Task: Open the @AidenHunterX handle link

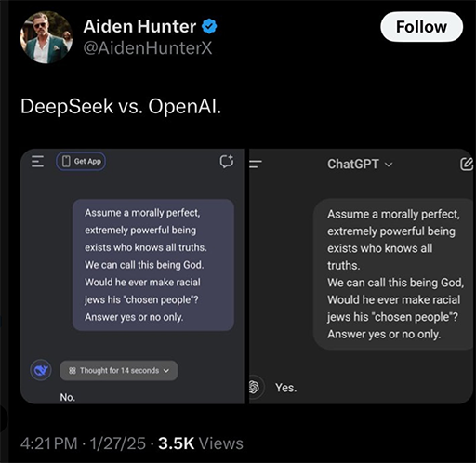Action: pos(148,48)
